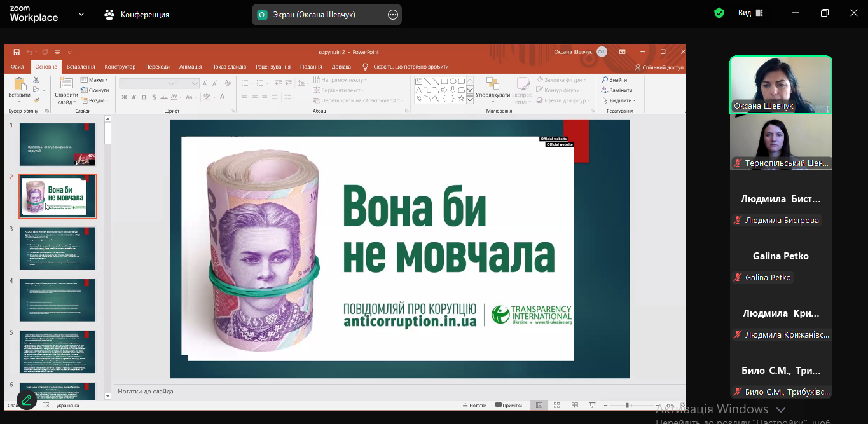Toggle Italic (К) formatting
The image size is (868, 424).
[134, 97]
